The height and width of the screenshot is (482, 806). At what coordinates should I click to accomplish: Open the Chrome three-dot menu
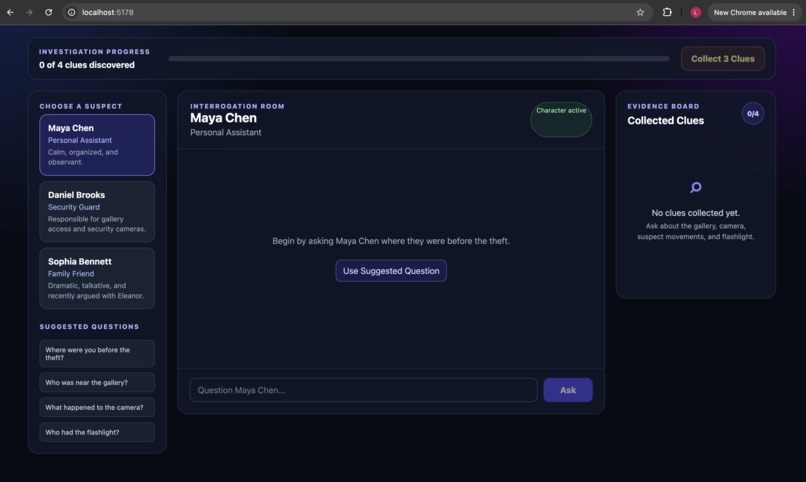(794, 12)
